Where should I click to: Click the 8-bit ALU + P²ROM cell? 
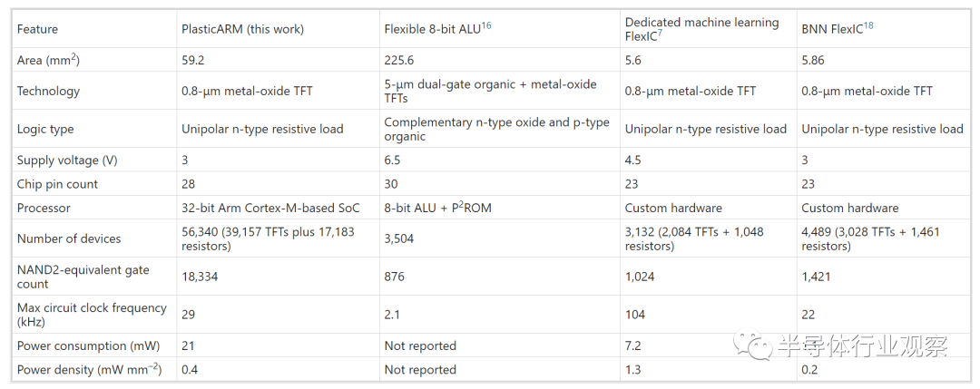pyautogui.click(x=439, y=208)
